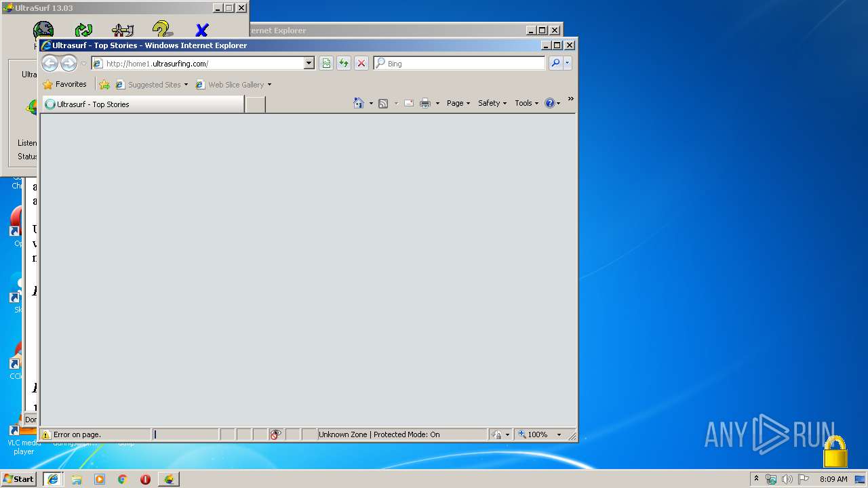Open the Safety menu
This screenshot has height=488, width=868.
(x=492, y=103)
